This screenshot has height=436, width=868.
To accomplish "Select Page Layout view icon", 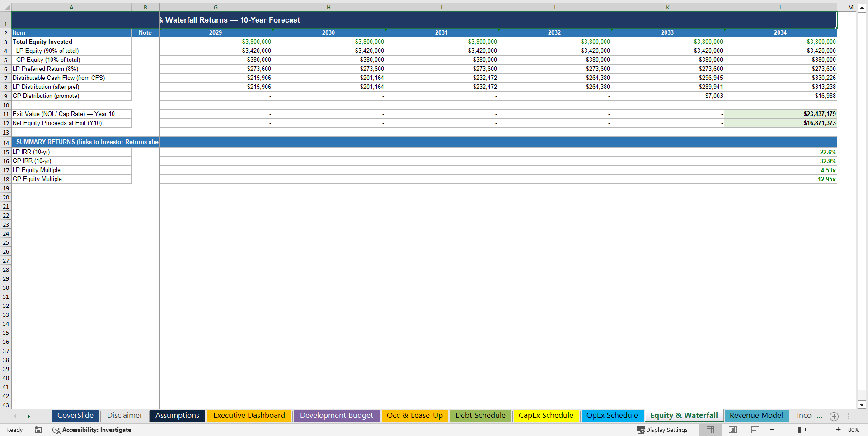I will tap(732, 429).
